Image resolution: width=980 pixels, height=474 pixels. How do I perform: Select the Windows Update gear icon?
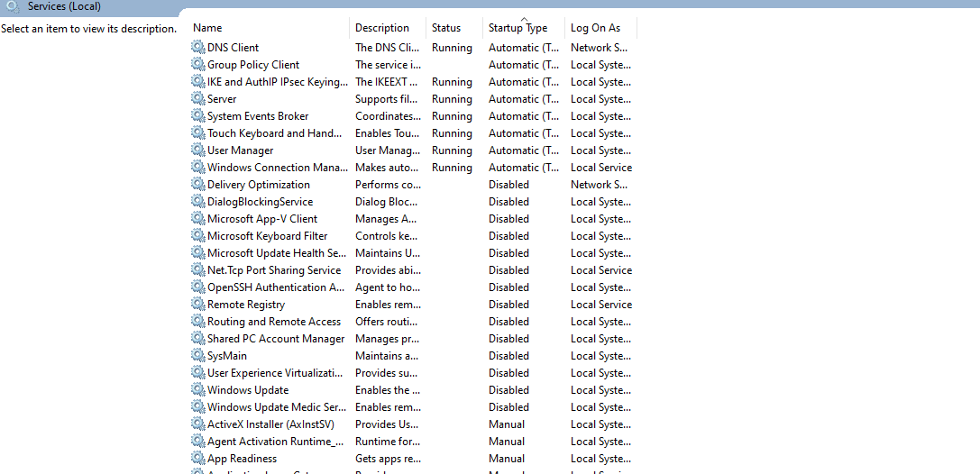tap(198, 389)
